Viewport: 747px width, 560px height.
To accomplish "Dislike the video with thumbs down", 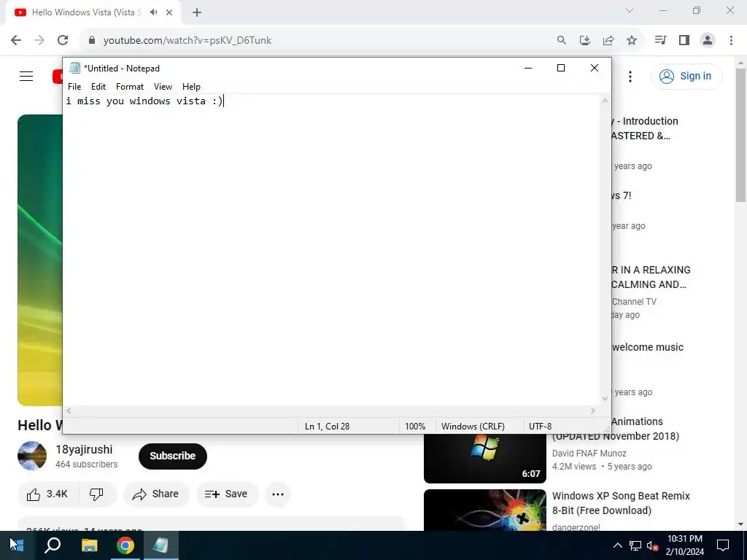I will pyautogui.click(x=97, y=494).
